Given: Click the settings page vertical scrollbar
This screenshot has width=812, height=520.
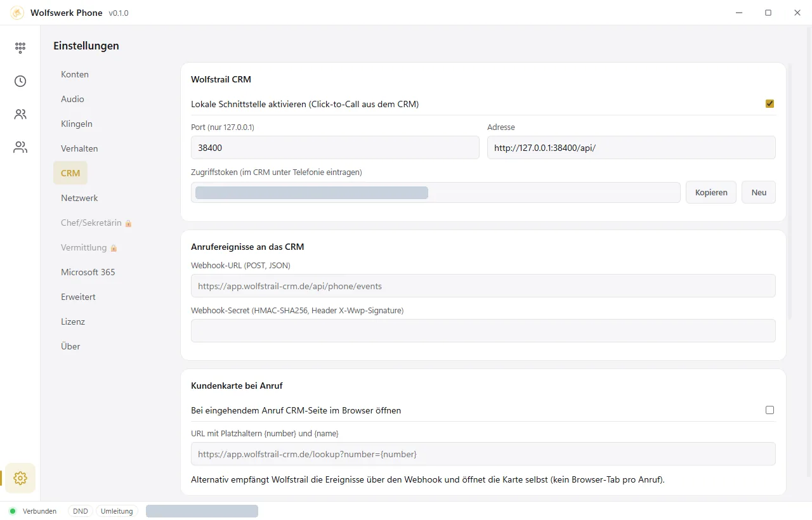Looking at the screenshot, I should (x=790, y=190).
